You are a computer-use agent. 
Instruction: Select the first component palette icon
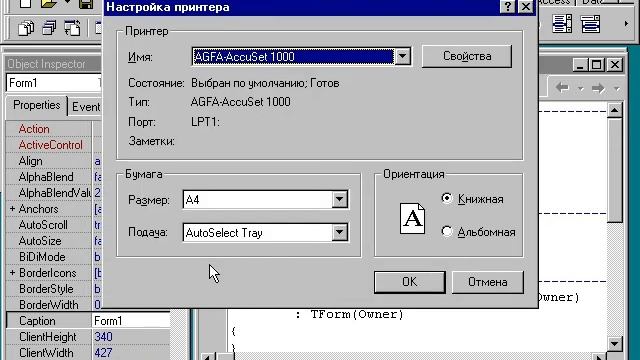click(x=562, y=24)
